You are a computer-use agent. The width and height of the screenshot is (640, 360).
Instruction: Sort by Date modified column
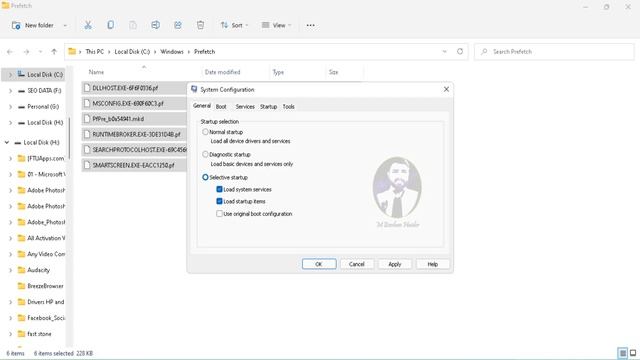click(x=222, y=72)
